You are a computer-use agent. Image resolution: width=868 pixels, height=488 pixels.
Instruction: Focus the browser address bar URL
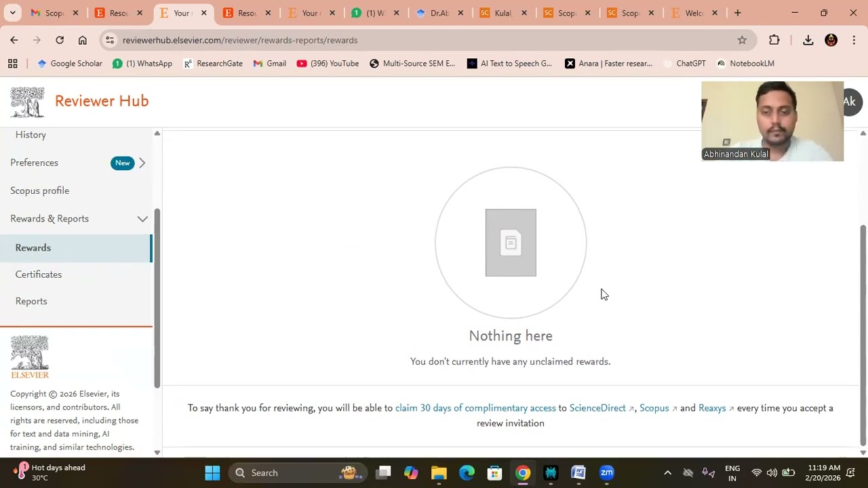[240, 40]
